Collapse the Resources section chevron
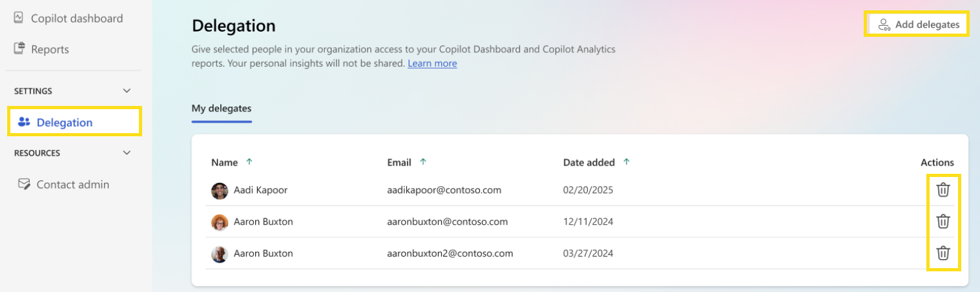Image resolution: width=980 pixels, height=292 pixels. pyautogui.click(x=127, y=153)
